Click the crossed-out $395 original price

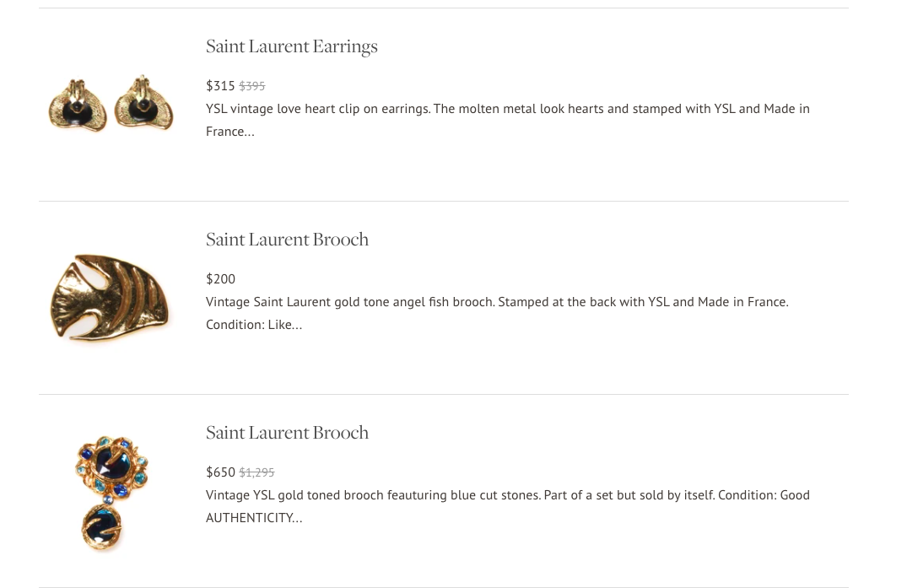(x=252, y=85)
